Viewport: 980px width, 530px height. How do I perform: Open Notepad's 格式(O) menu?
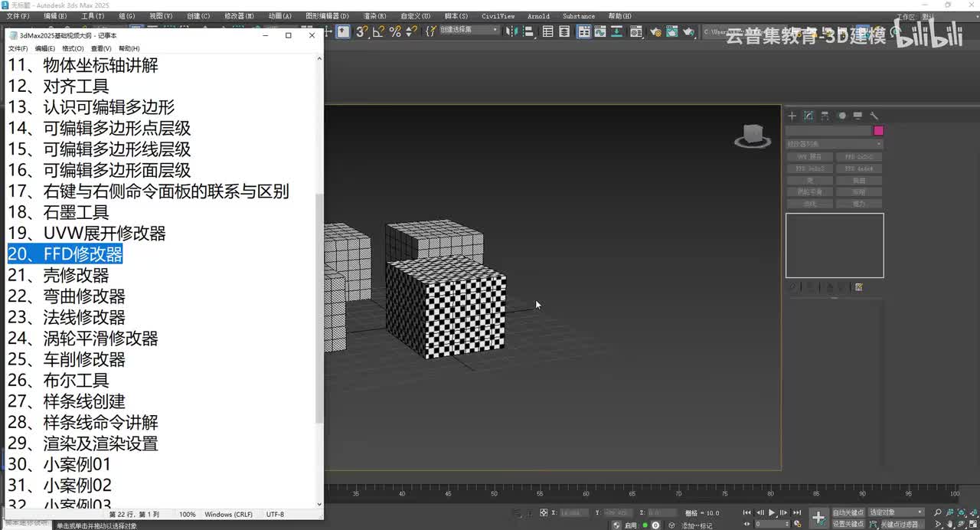(73, 48)
